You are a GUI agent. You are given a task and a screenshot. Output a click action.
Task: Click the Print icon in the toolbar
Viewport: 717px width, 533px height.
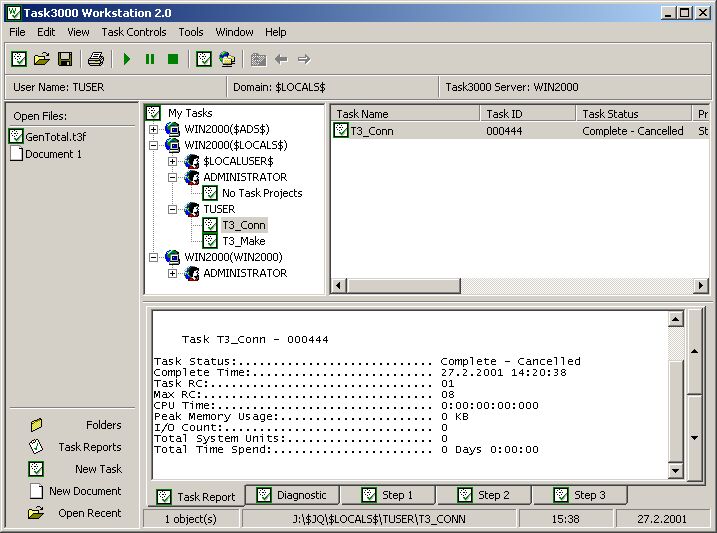tap(95, 59)
